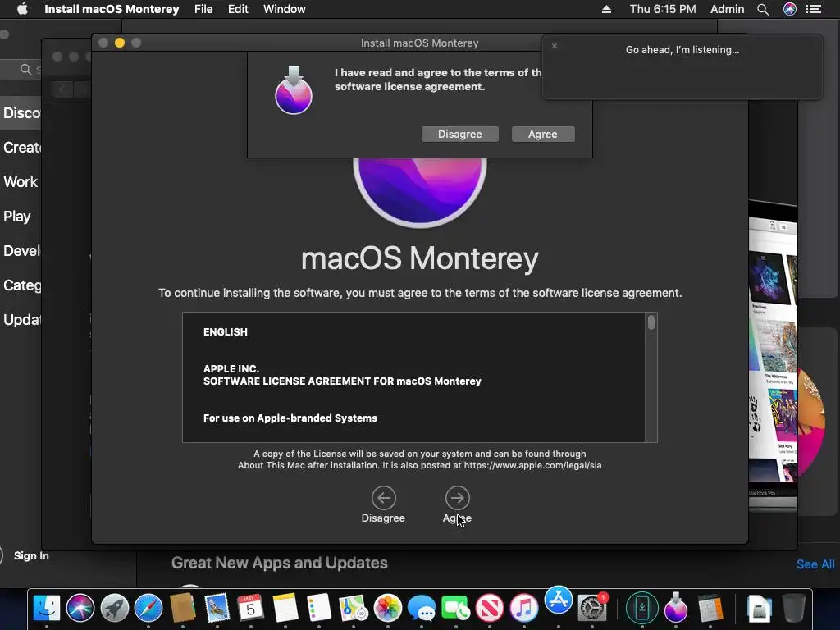Open Messages from the Dock
Screen dimensions: 840x630
point(422,609)
